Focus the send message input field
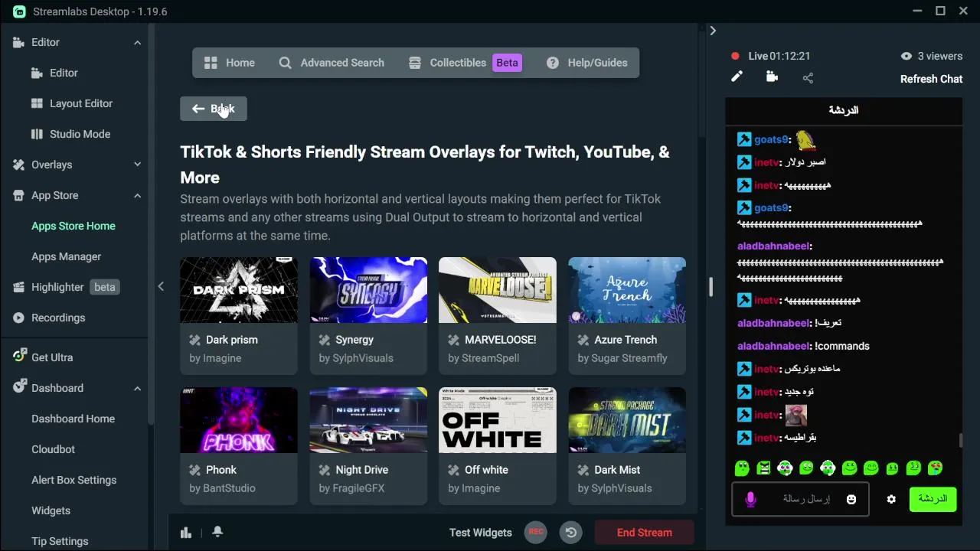The width and height of the screenshot is (980, 551). point(800,499)
